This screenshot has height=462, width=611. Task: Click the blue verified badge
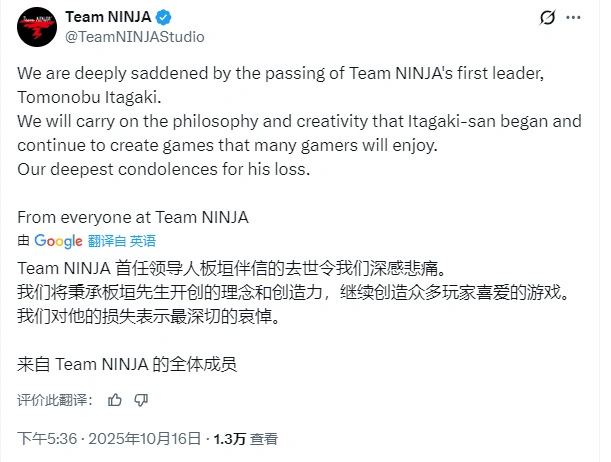pyautogui.click(x=159, y=18)
